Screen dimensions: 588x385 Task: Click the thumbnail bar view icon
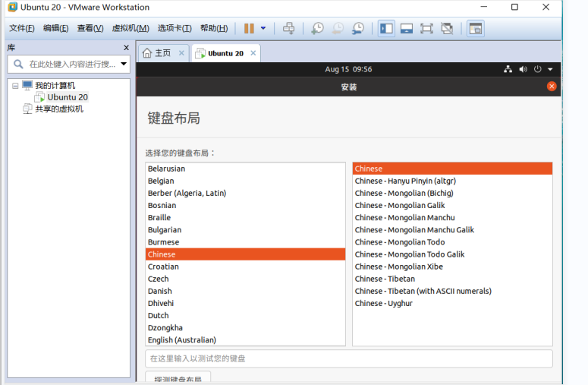point(407,29)
